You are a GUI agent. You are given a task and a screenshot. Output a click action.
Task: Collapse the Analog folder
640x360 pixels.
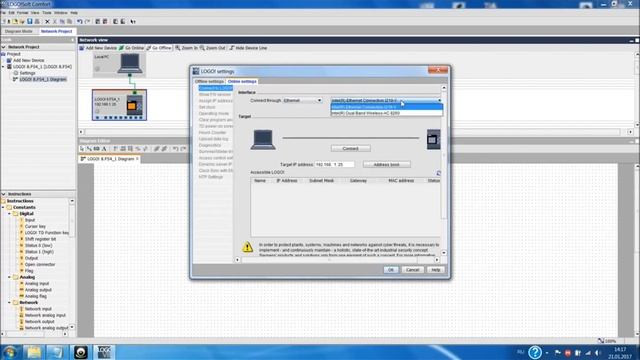pos(9,277)
